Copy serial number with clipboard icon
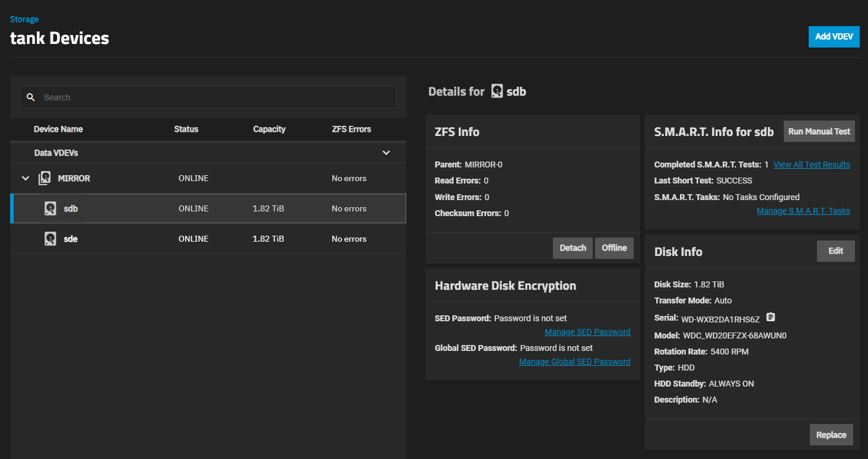Image resolution: width=868 pixels, height=459 pixels. [x=771, y=317]
